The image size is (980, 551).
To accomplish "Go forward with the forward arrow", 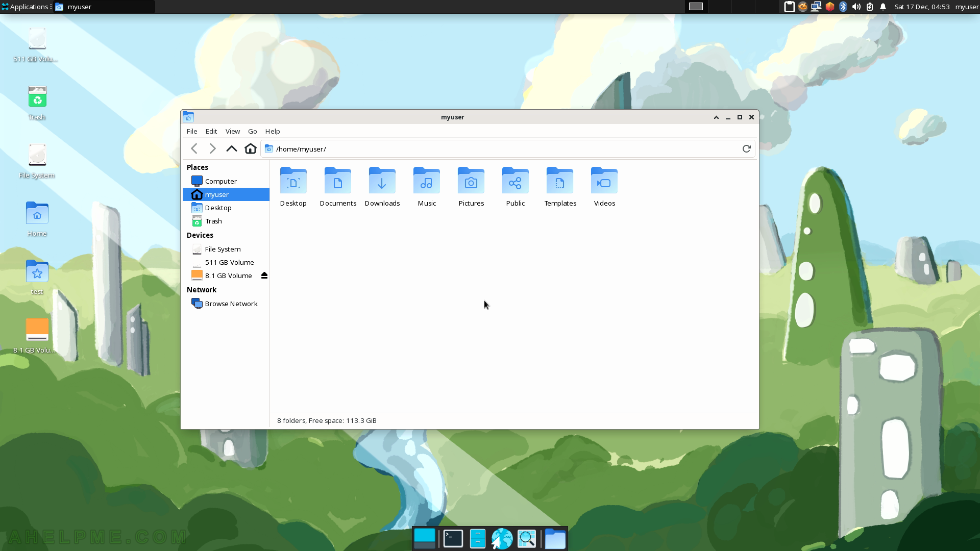I will 212,148.
